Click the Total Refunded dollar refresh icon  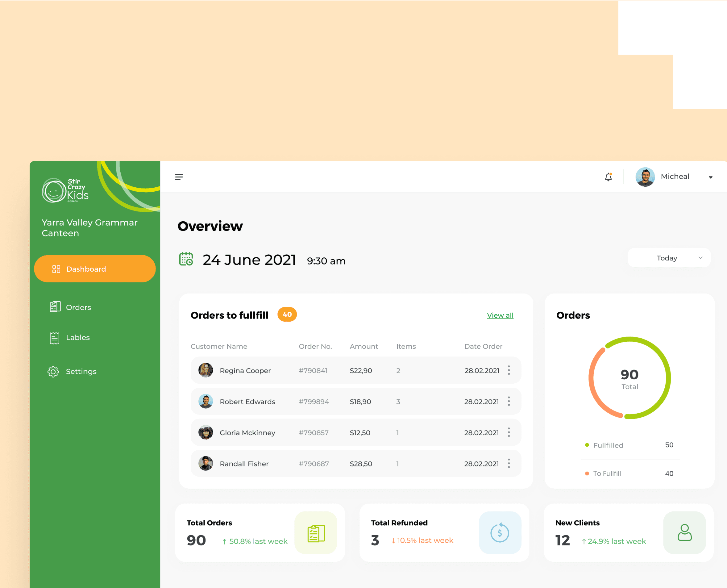point(500,532)
